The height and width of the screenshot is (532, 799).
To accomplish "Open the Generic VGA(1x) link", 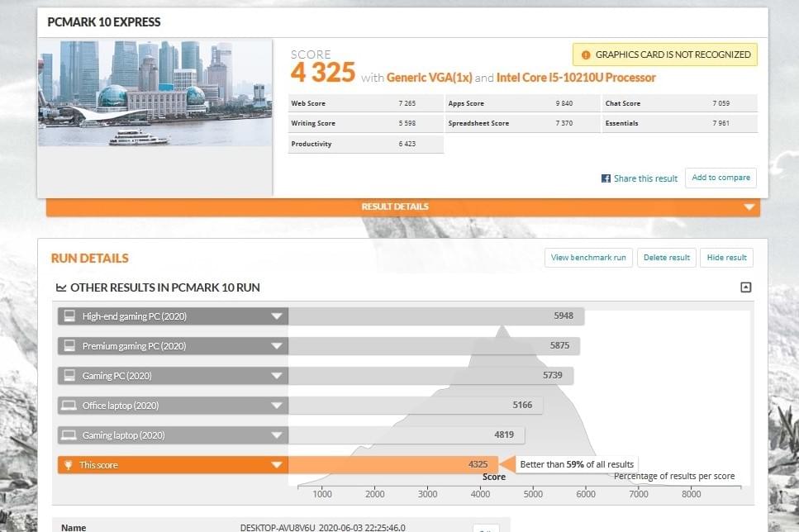I will coord(429,78).
